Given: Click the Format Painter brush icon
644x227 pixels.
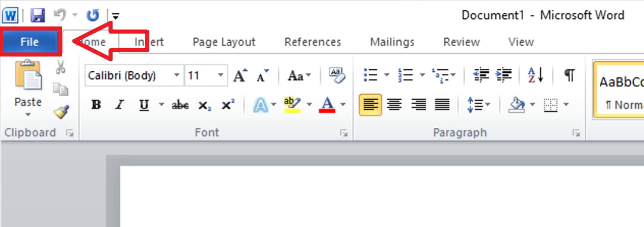Looking at the screenshot, I should 61,110.
